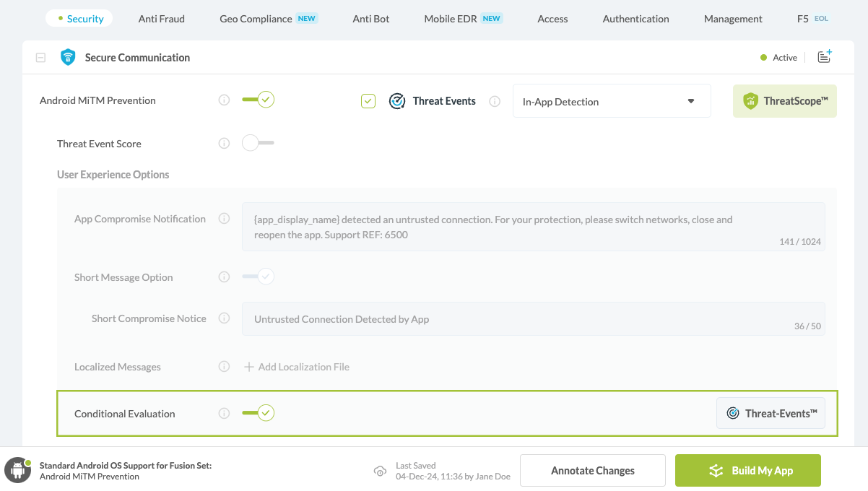Click info icon beside Threat Event Score
Image resolution: width=868 pixels, height=491 pixels.
coord(224,144)
